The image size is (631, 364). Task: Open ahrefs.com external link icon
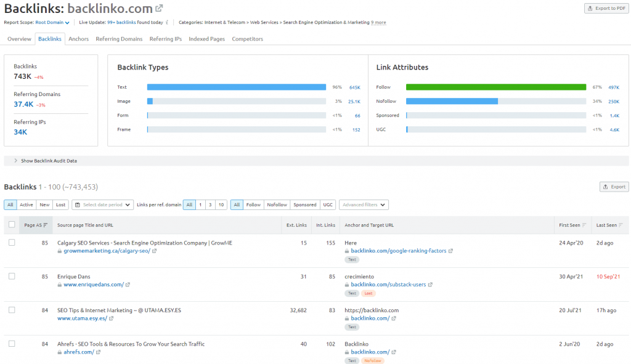[x=98, y=352]
